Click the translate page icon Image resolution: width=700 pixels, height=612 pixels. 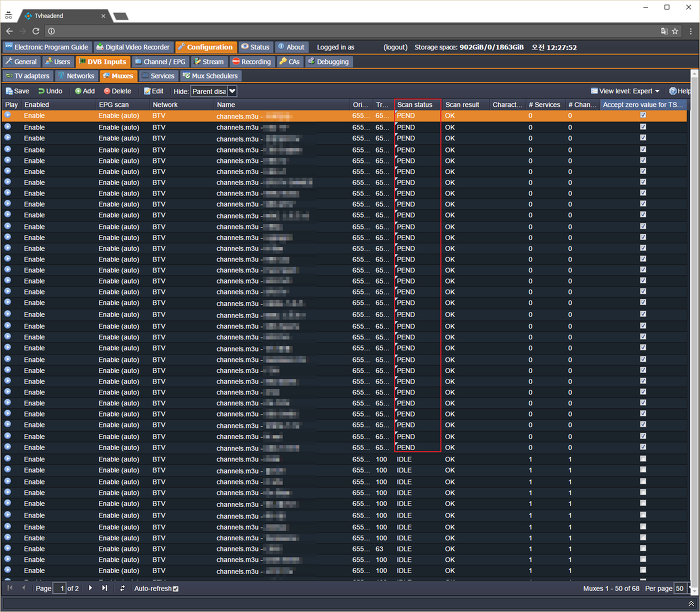tap(664, 31)
